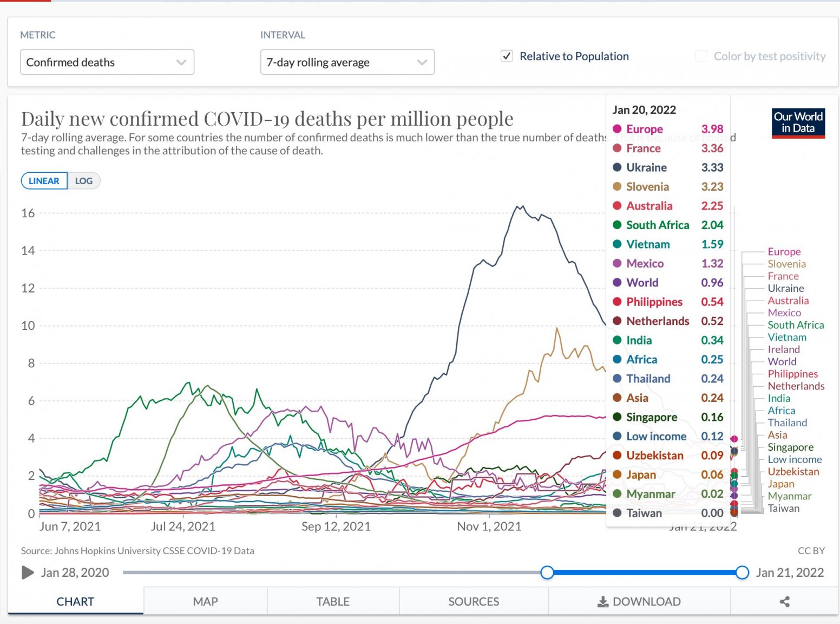The height and width of the screenshot is (624, 840).
Task: Click the Taiwan label in the right legend
Action: 783,508
